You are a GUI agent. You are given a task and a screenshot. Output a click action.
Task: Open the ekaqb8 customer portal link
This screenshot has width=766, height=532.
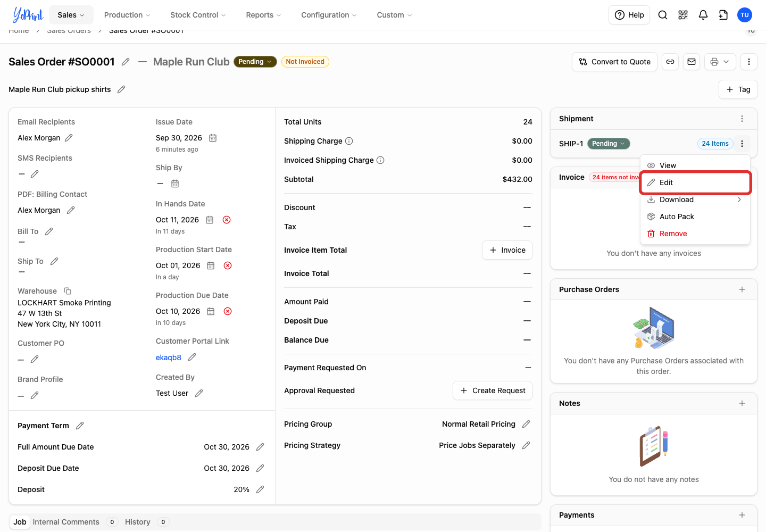(169, 358)
